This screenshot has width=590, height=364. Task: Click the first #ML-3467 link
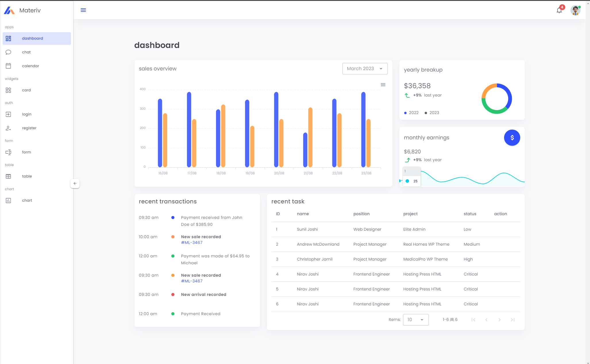pyautogui.click(x=192, y=242)
